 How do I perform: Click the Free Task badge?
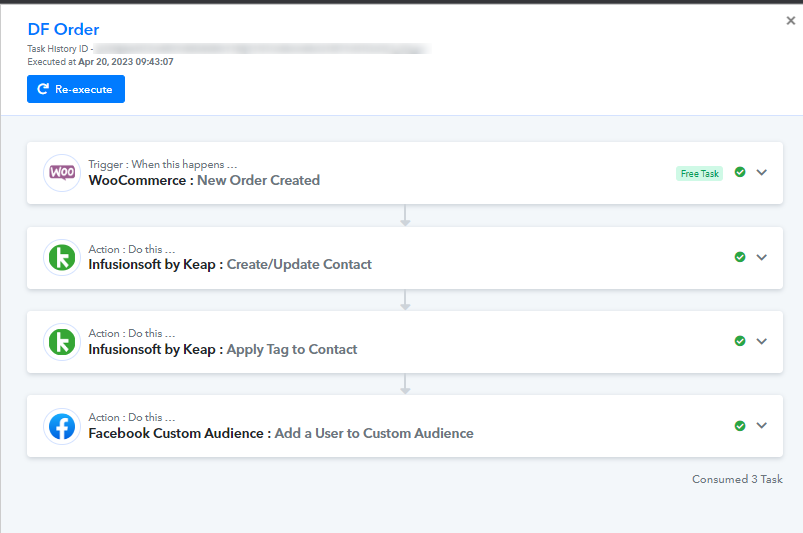point(700,174)
